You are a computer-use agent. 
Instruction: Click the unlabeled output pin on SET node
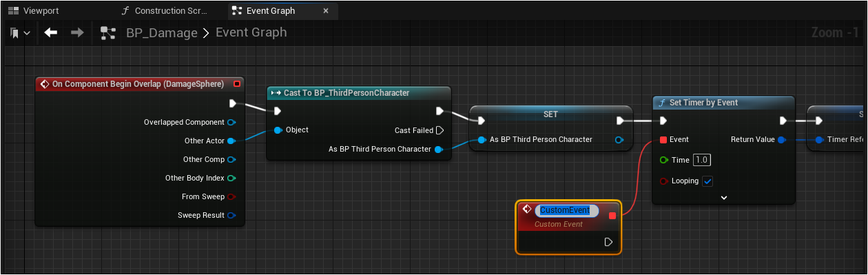(619, 140)
